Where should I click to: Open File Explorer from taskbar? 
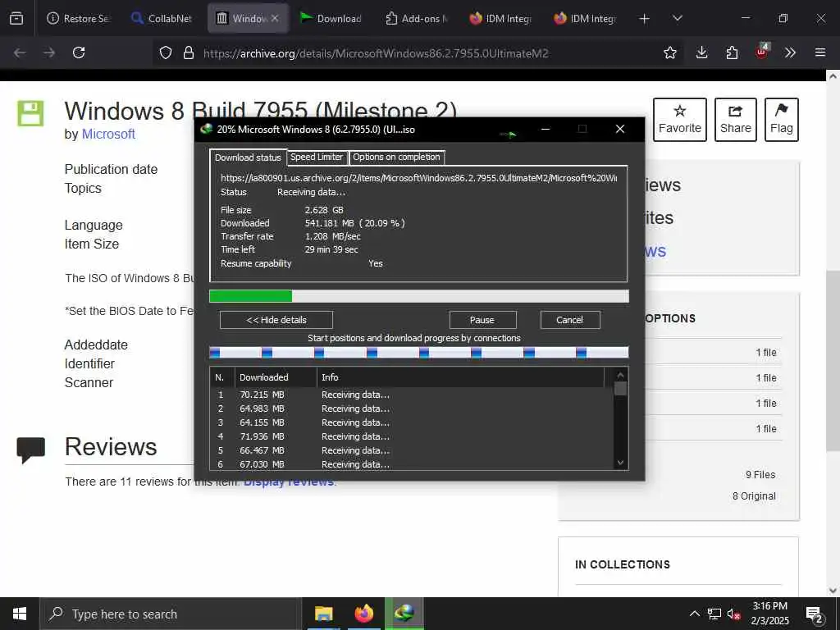click(x=323, y=614)
